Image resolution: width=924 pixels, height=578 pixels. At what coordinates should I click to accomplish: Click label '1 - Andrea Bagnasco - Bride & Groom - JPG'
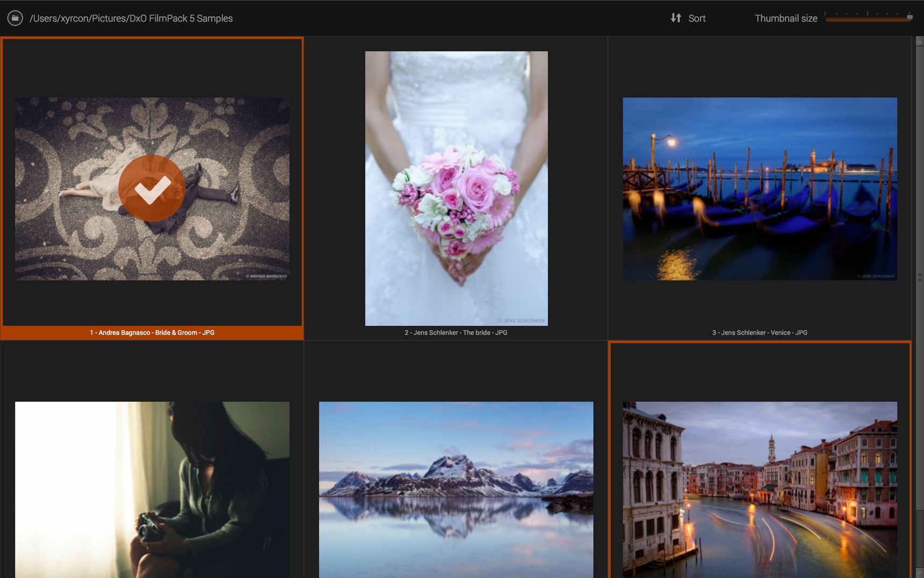152,333
